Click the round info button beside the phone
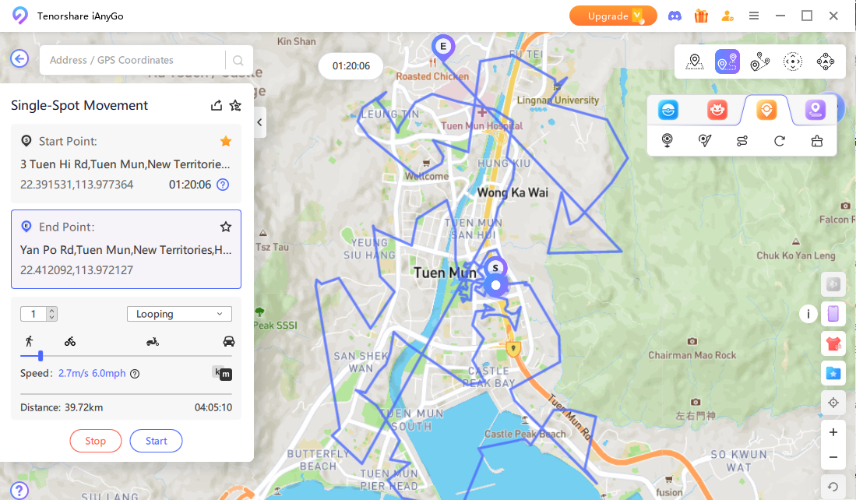The height and width of the screenshot is (500, 856). (808, 314)
